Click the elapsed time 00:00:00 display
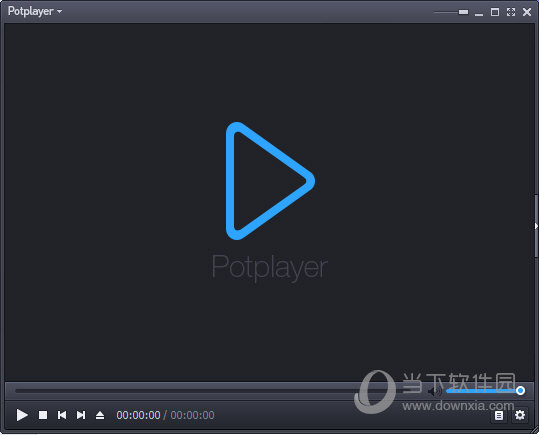 pos(138,415)
